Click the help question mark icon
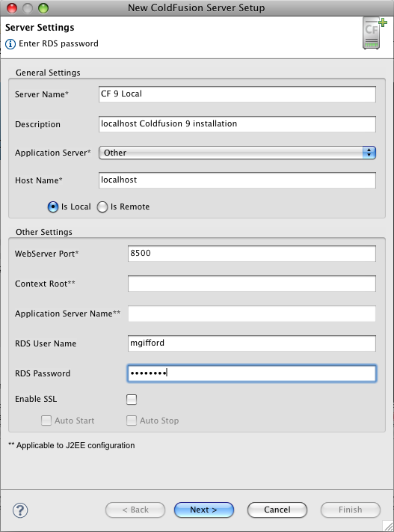 [x=20, y=510]
